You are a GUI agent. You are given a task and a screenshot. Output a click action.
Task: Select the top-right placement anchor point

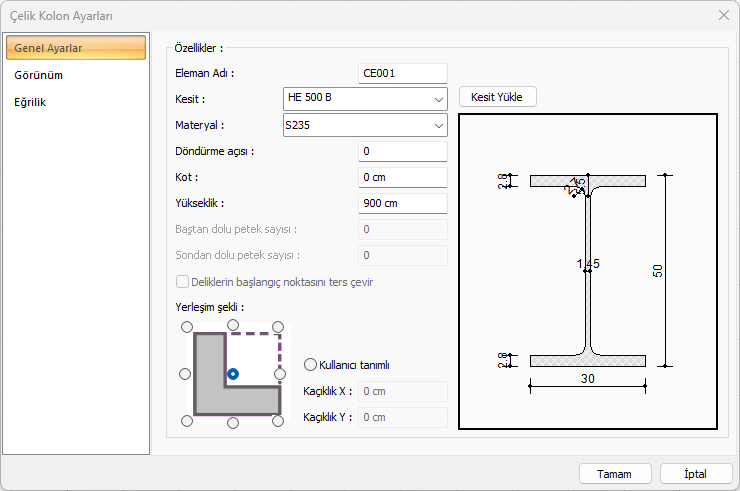tap(279, 327)
